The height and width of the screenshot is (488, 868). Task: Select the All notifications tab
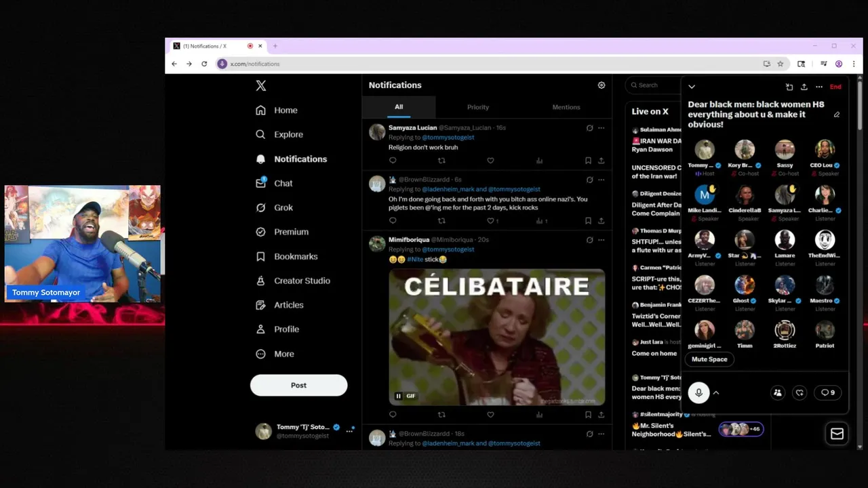(399, 107)
